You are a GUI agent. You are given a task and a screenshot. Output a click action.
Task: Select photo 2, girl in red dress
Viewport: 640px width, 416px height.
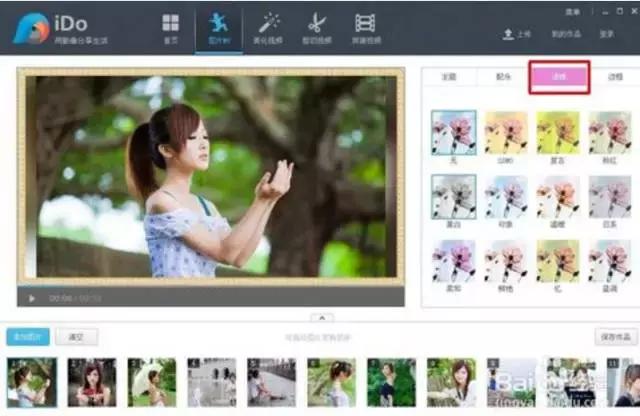pos(92,382)
